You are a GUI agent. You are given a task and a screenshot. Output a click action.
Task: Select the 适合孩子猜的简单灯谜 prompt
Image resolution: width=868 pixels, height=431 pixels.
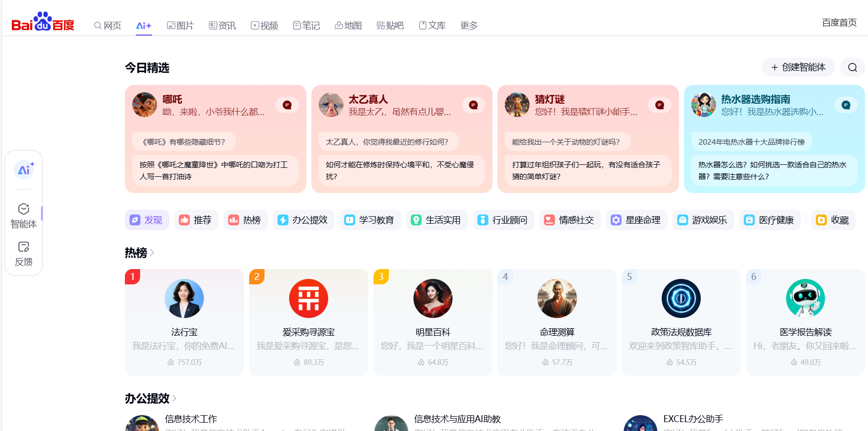(x=588, y=171)
